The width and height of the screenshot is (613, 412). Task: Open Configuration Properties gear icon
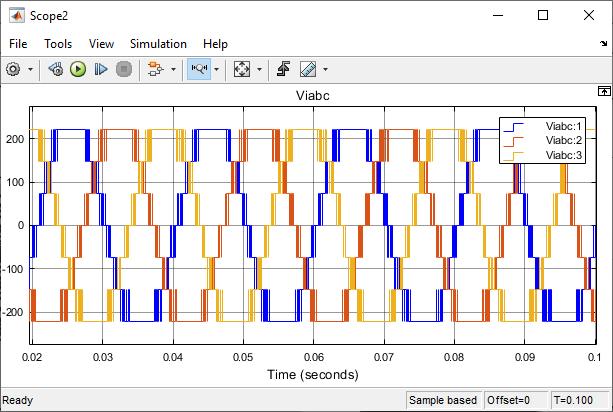[x=13, y=70]
